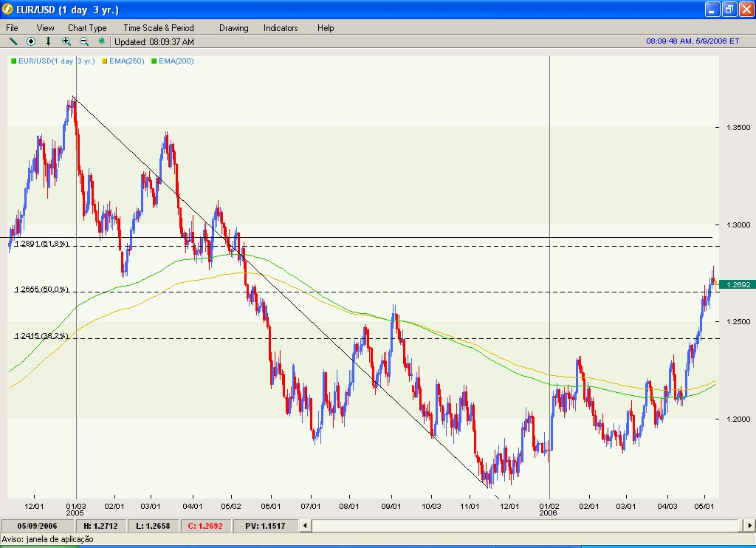Viewport: 756px width, 548px height.
Task: Open the Drawing menu
Action: click(x=233, y=27)
